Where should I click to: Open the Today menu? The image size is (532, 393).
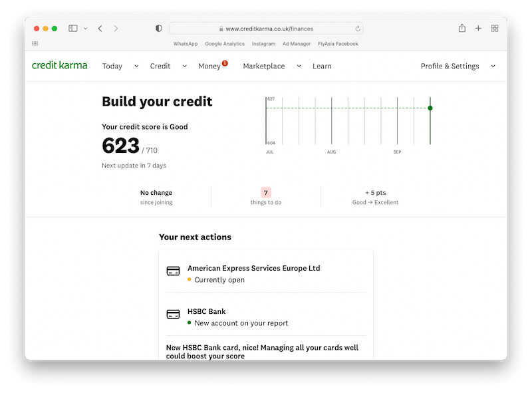coord(112,66)
